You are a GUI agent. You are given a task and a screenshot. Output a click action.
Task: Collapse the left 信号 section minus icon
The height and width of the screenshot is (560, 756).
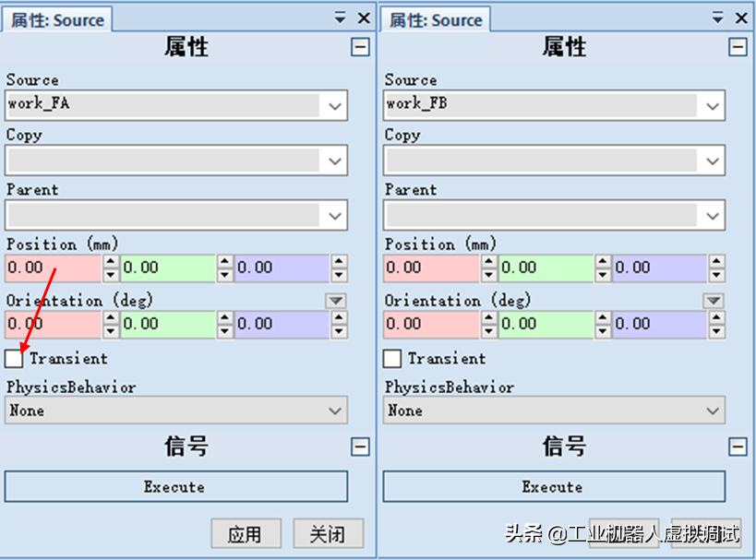[360, 447]
